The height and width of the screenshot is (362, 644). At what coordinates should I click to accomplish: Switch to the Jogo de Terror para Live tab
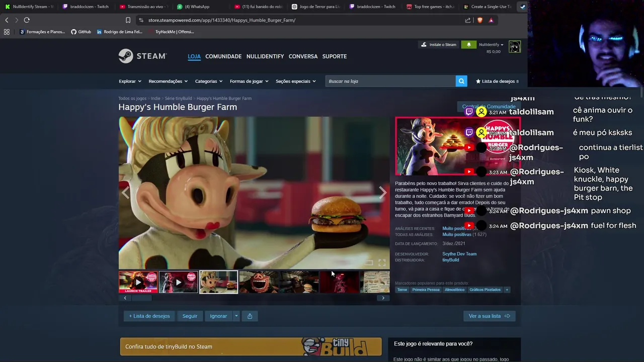(x=316, y=7)
